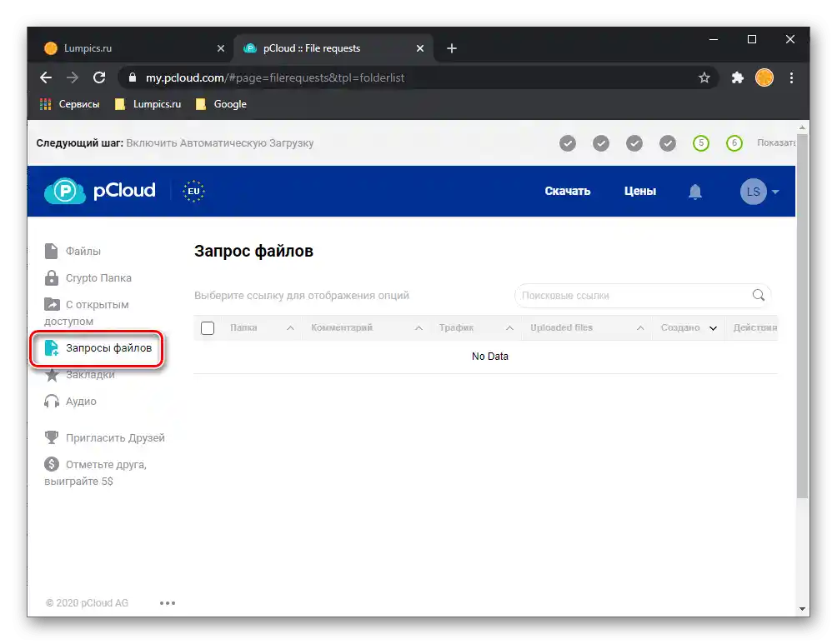Click the trophy icon beside Пригласить Друзей
837x644 pixels.
tap(52, 437)
